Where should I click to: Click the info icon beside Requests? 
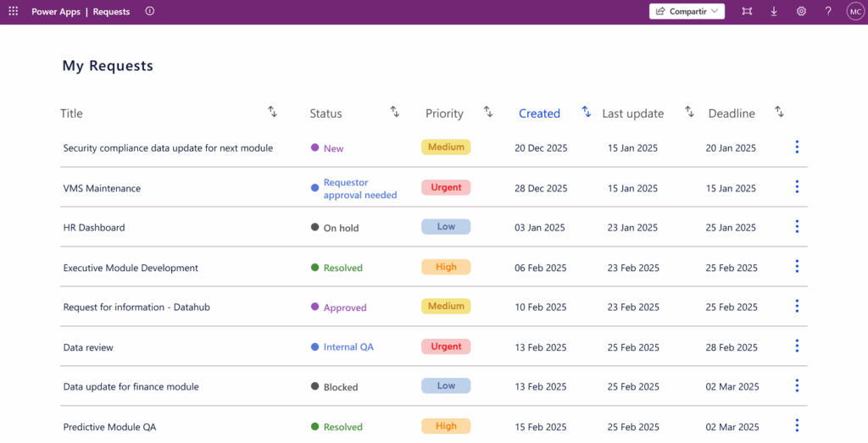[150, 12]
